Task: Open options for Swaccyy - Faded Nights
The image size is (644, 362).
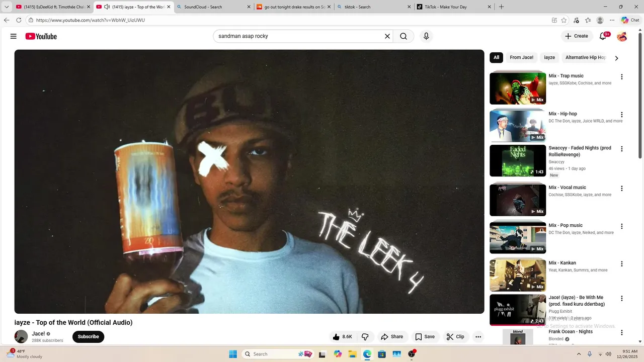Action: click(x=622, y=149)
